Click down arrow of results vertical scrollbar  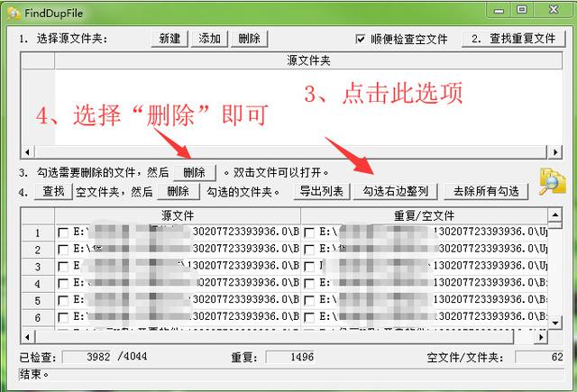555,323
